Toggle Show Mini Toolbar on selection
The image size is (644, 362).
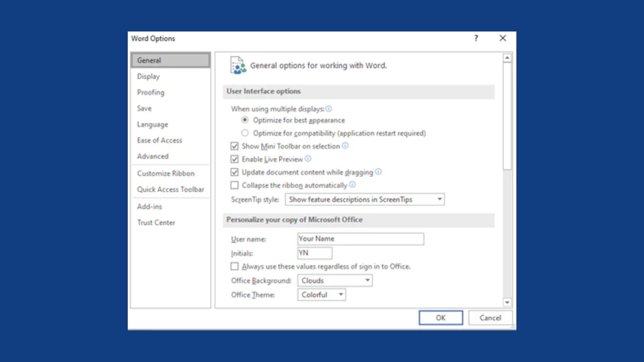[x=234, y=146]
